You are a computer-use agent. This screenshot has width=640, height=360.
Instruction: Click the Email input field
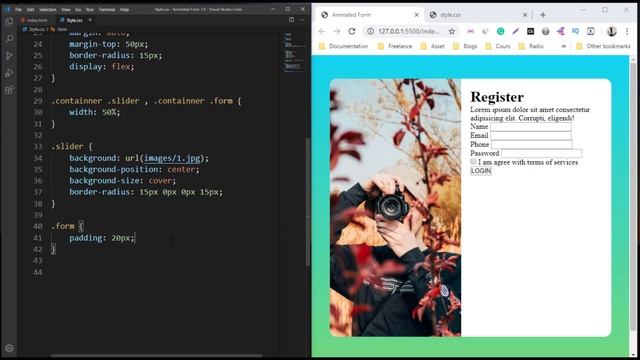531,136
